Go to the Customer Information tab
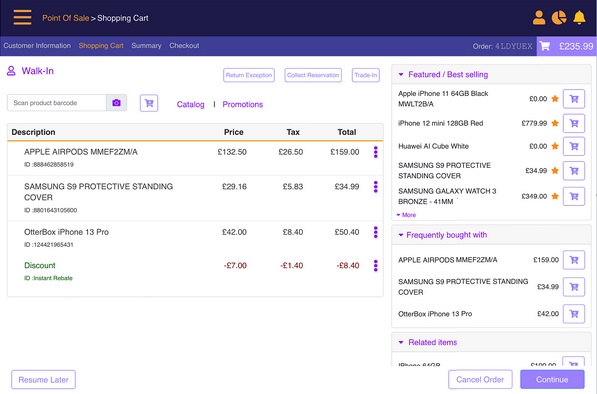This screenshot has width=597, height=394. click(x=37, y=46)
